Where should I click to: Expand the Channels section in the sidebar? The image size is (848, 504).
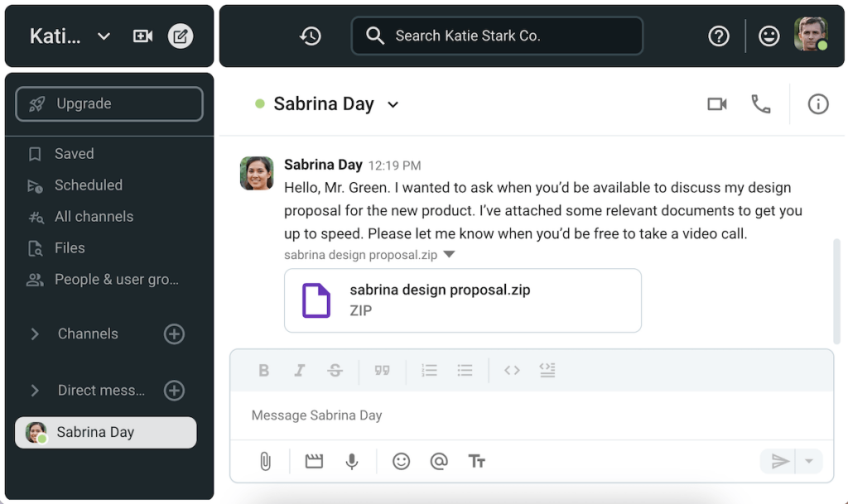click(x=35, y=334)
